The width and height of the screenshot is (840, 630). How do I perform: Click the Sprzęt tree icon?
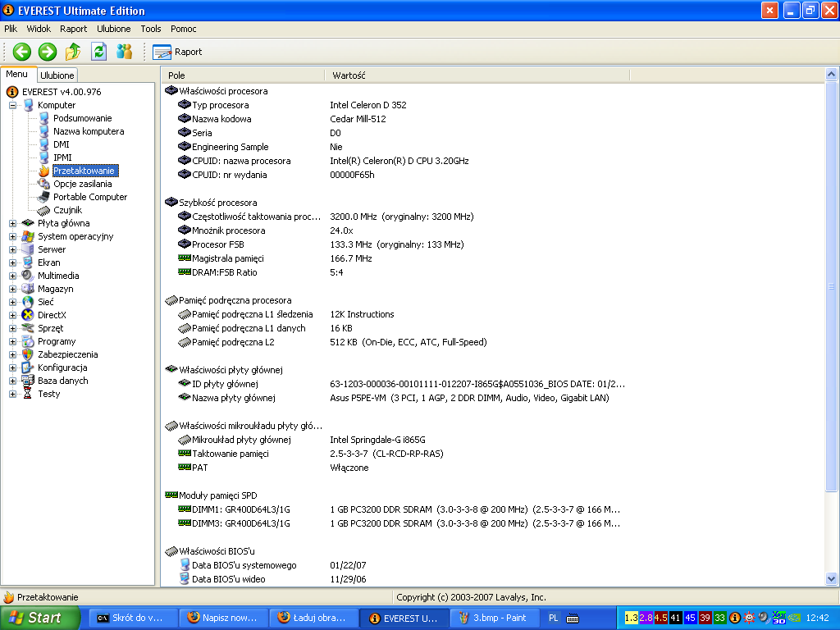point(28,328)
